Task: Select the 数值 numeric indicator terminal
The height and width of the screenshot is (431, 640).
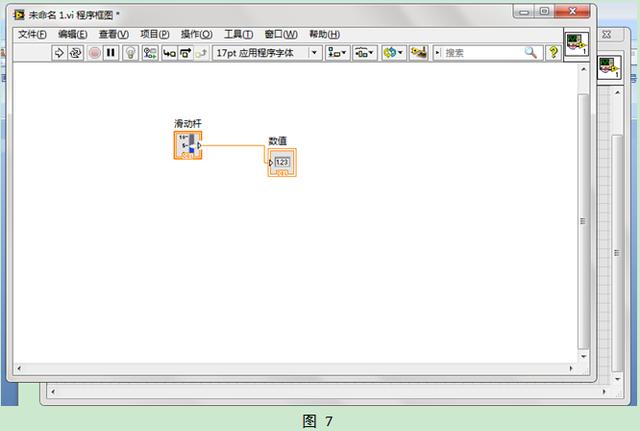Action: pos(282,162)
